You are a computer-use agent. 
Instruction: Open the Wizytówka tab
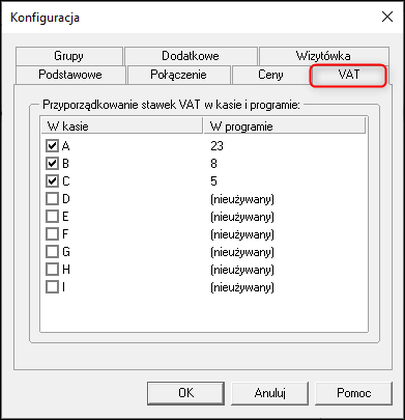pyautogui.click(x=324, y=56)
